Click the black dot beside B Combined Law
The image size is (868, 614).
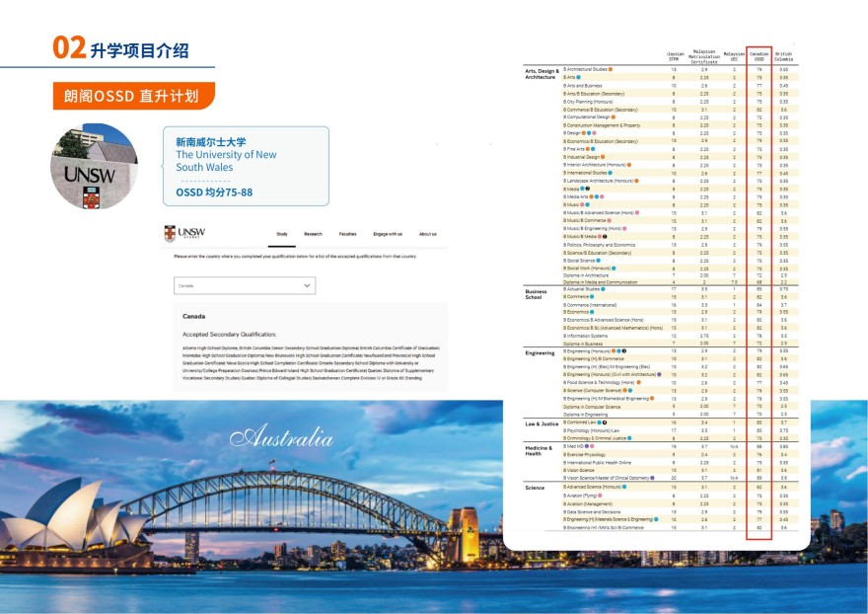coord(605,422)
